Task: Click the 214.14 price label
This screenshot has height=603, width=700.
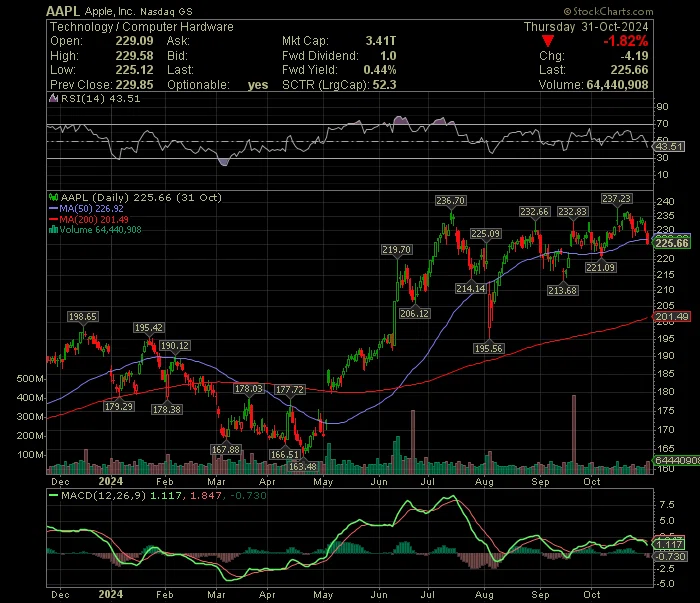Action: [x=471, y=288]
